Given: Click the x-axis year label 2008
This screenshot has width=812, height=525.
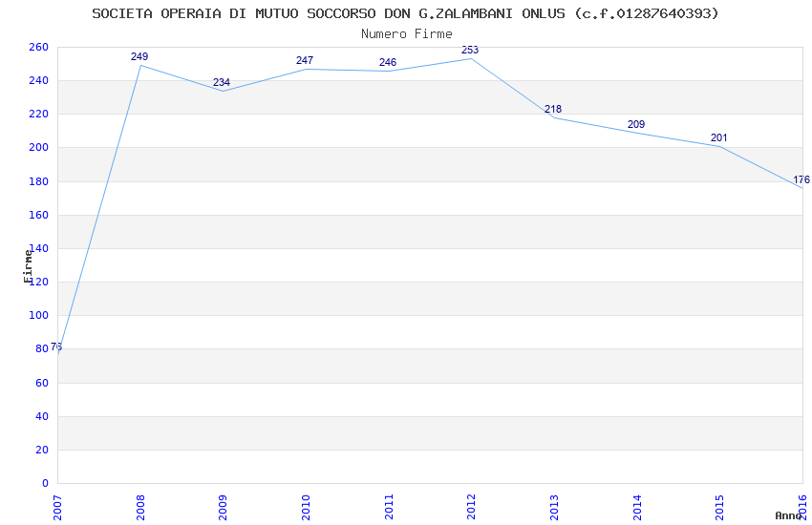Looking at the screenshot, I should click(x=140, y=508).
